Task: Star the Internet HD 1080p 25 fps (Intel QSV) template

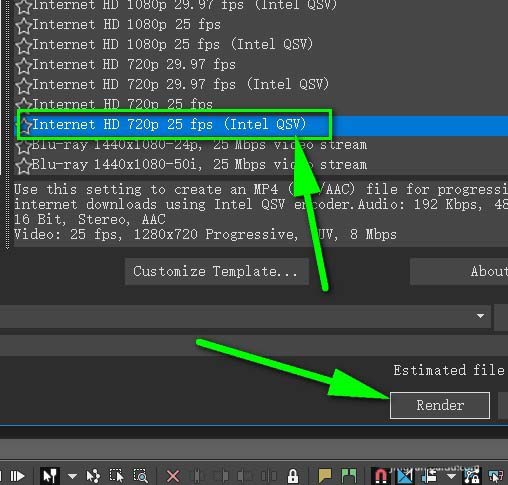Action: [x=23, y=46]
